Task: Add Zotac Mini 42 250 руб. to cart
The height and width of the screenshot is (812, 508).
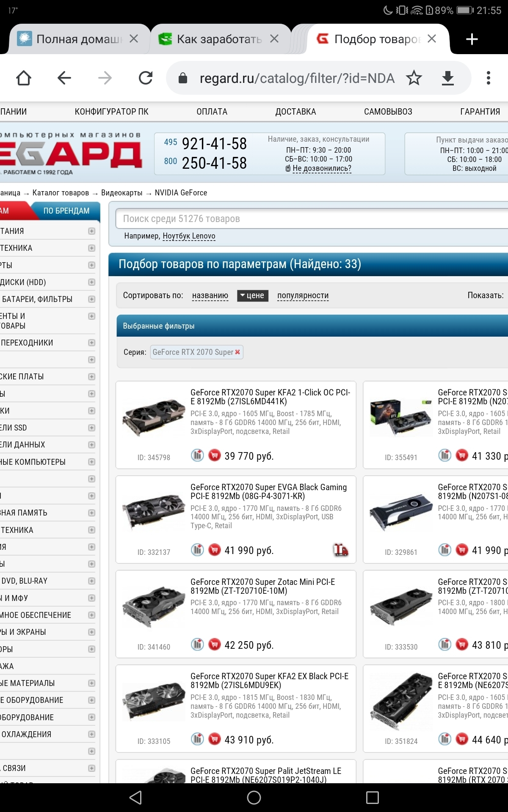Action: click(x=215, y=645)
